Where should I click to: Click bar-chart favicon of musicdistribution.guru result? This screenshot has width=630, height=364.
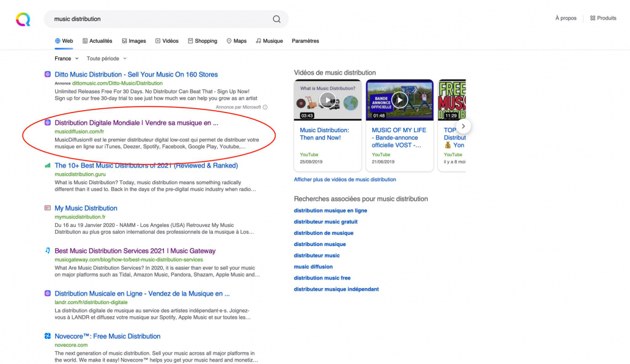[x=48, y=165]
